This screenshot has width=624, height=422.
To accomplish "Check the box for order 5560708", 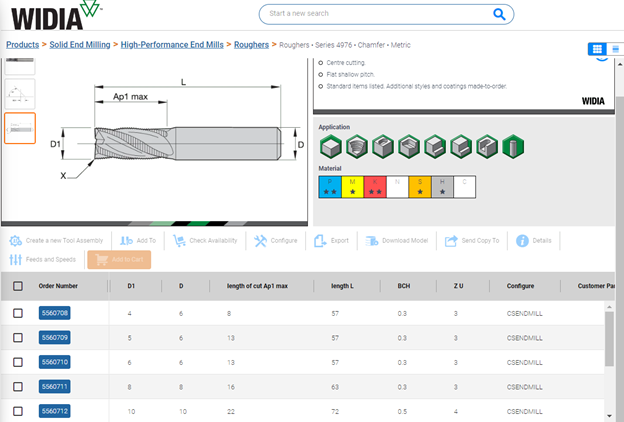I will point(18,314).
